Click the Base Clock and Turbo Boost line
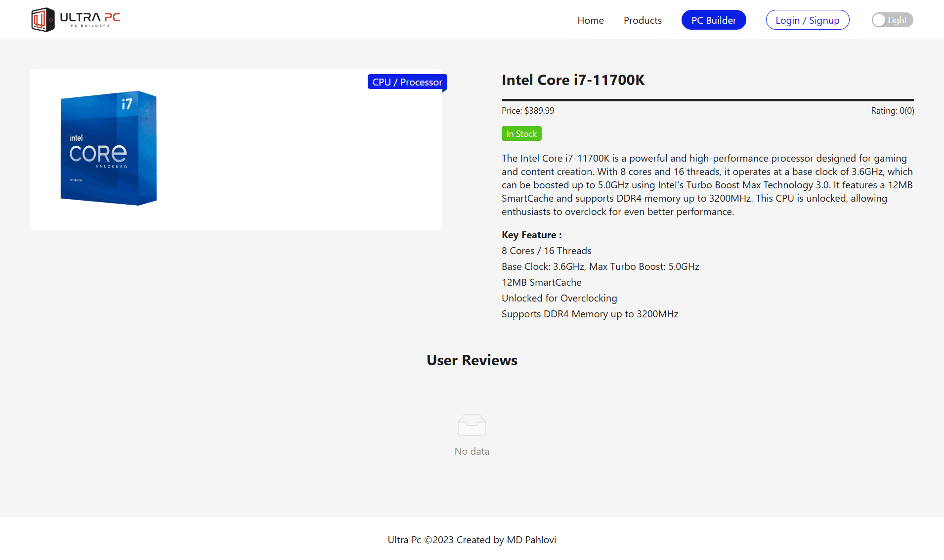 (601, 267)
